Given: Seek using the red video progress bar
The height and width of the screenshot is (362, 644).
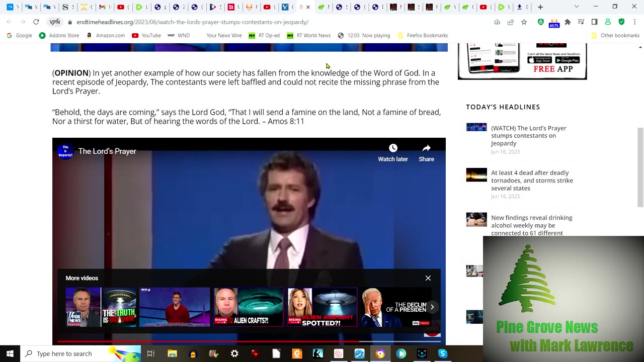Looking at the screenshot, I should tap(249, 341).
